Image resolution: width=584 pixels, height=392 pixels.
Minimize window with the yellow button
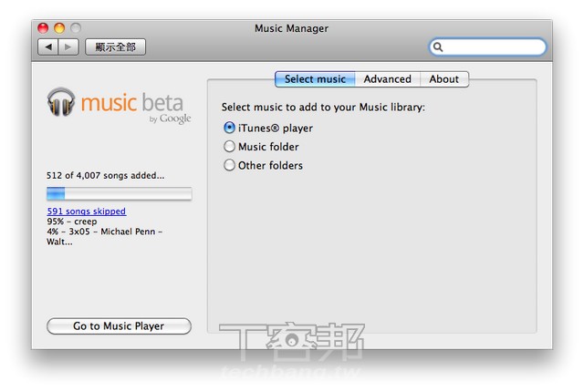(59, 28)
